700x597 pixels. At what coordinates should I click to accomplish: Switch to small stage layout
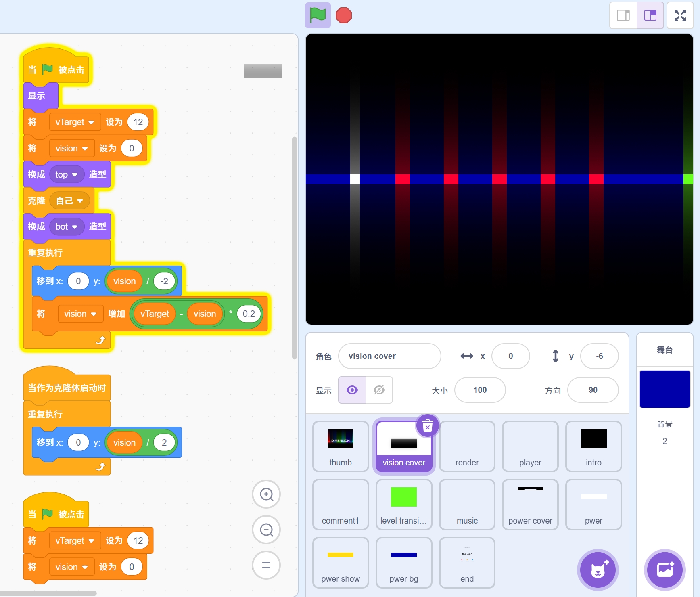point(623,15)
